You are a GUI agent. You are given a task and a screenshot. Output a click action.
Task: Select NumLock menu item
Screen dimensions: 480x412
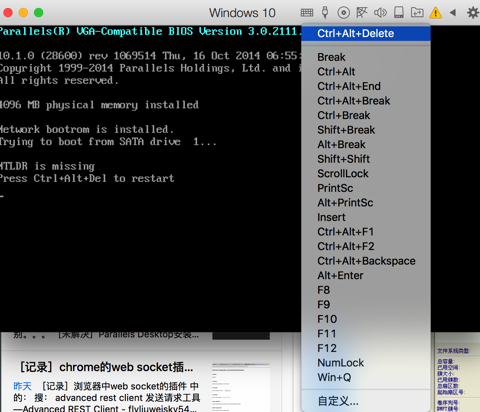coord(366,363)
